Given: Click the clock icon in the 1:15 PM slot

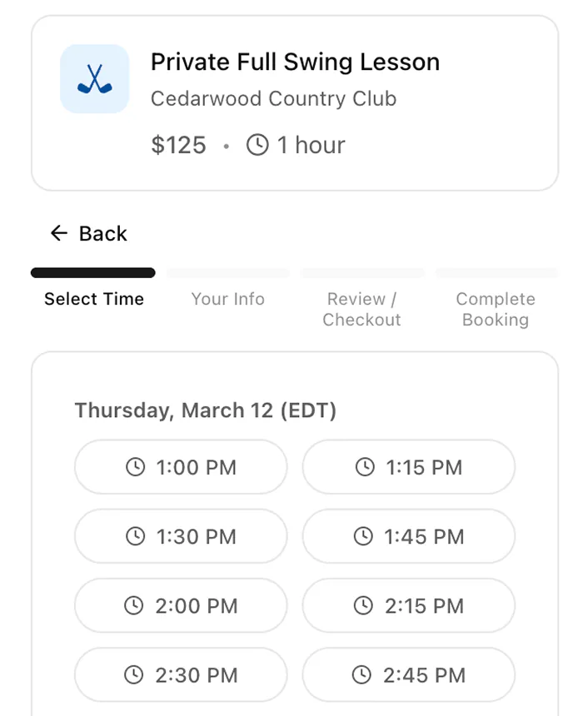Looking at the screenshot, I should (x=365, y=467).
